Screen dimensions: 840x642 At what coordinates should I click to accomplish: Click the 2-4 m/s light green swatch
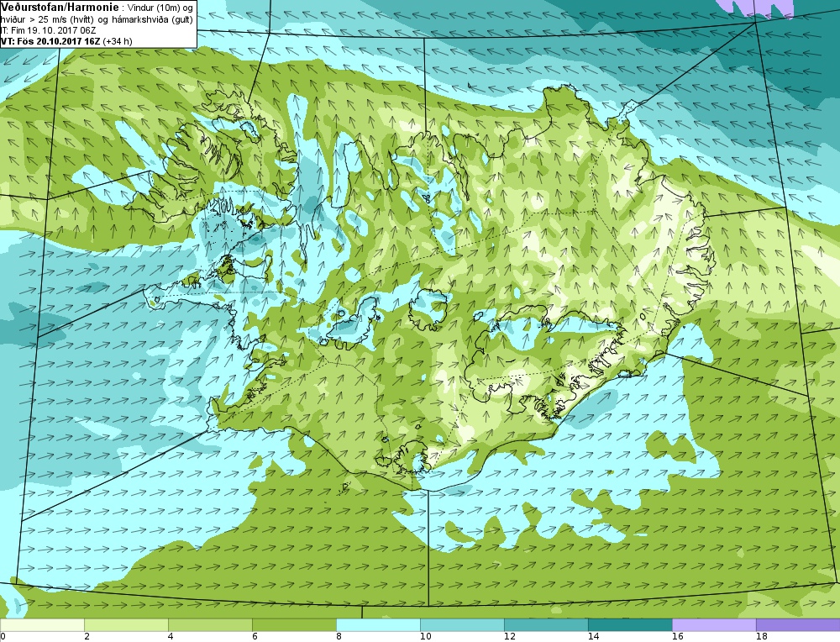[x=127, y=625]
